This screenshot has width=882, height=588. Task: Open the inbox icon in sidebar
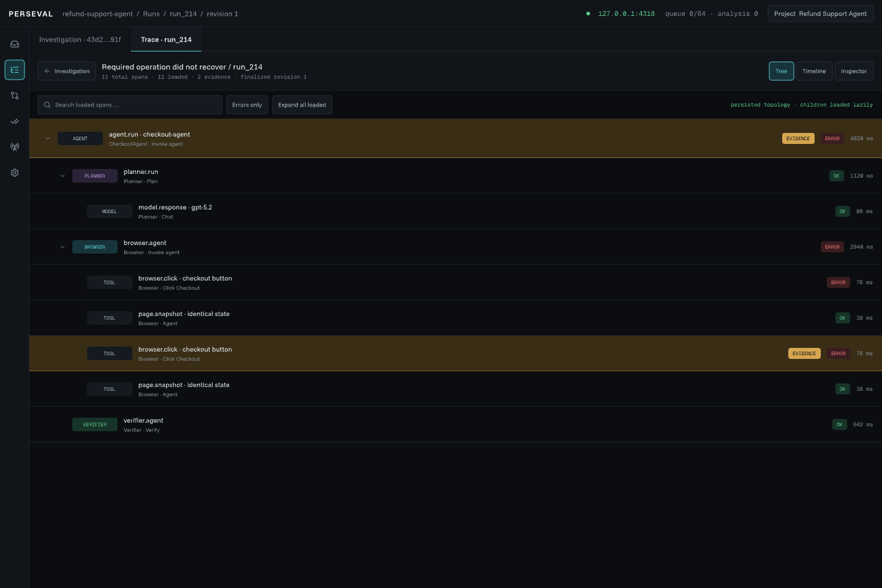[x=15, y=44]
